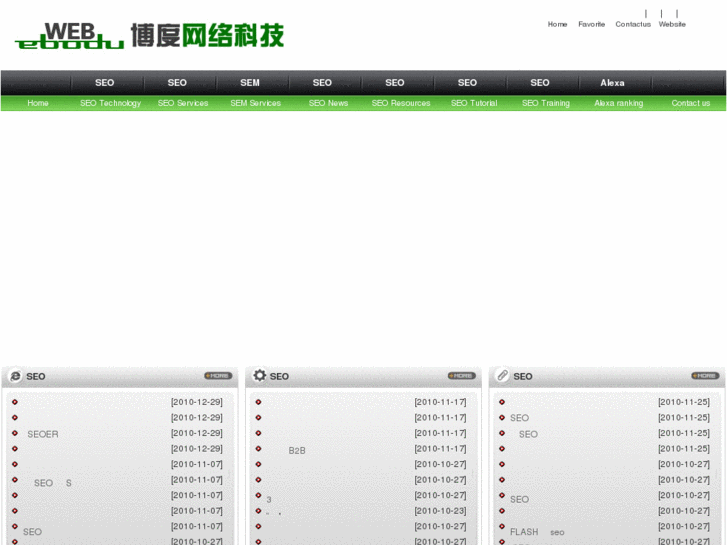Open Alexa ranking in the green navigation bar
Image resolution: width=727 pixels, height=545 pixels.
click(x=619, y=103)
